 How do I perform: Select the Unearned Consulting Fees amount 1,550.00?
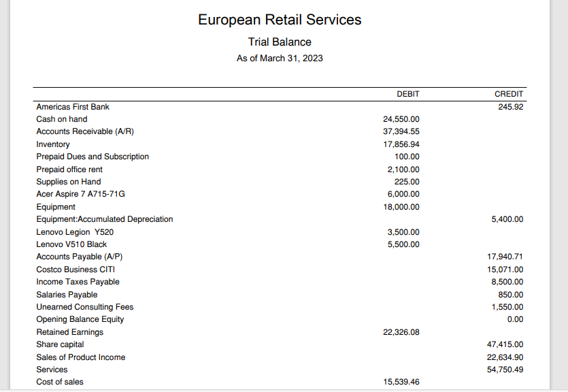tap(507, 307)
